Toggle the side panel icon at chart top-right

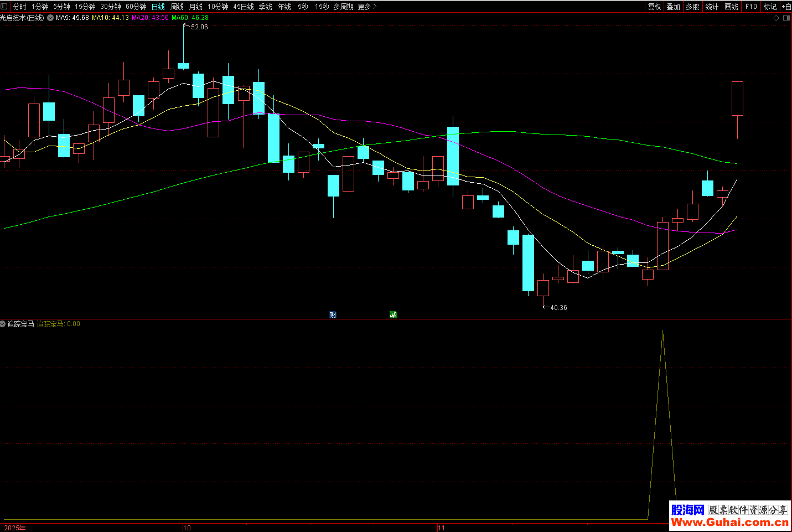click(786, 18)
